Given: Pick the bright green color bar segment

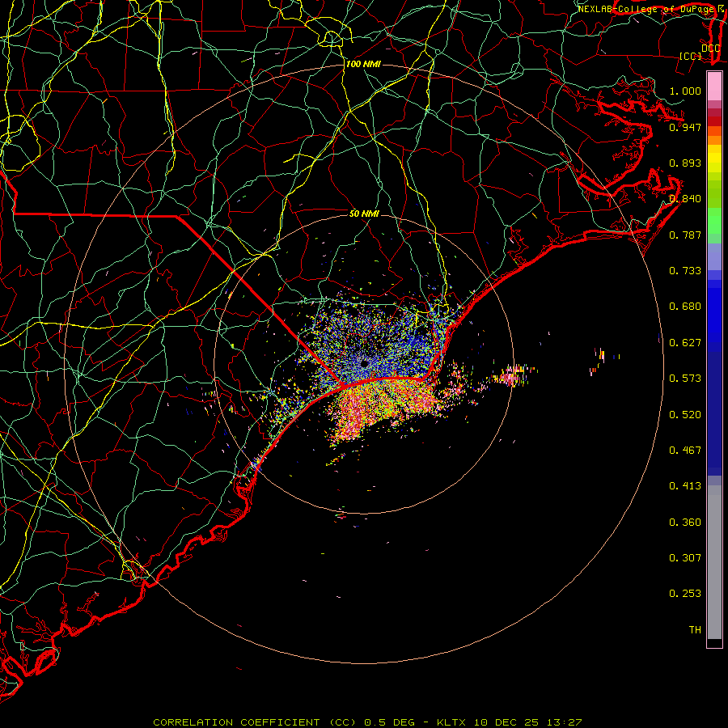Looking at the screenshot, I should (714, 221).
